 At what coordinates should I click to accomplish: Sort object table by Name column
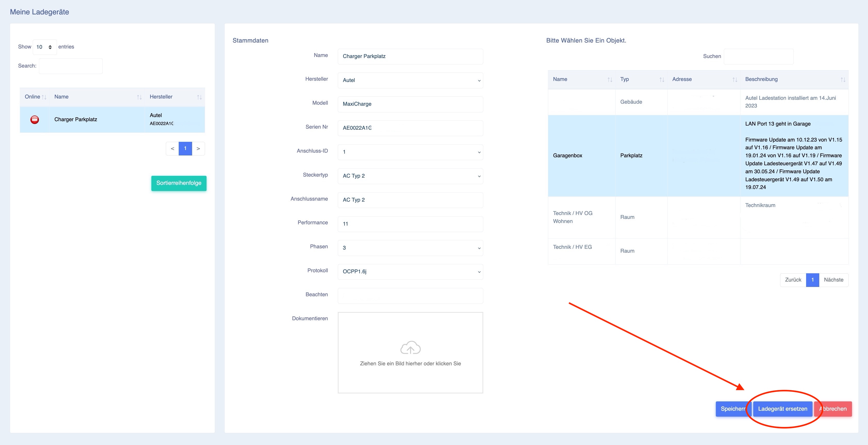(x=582, y=79)
